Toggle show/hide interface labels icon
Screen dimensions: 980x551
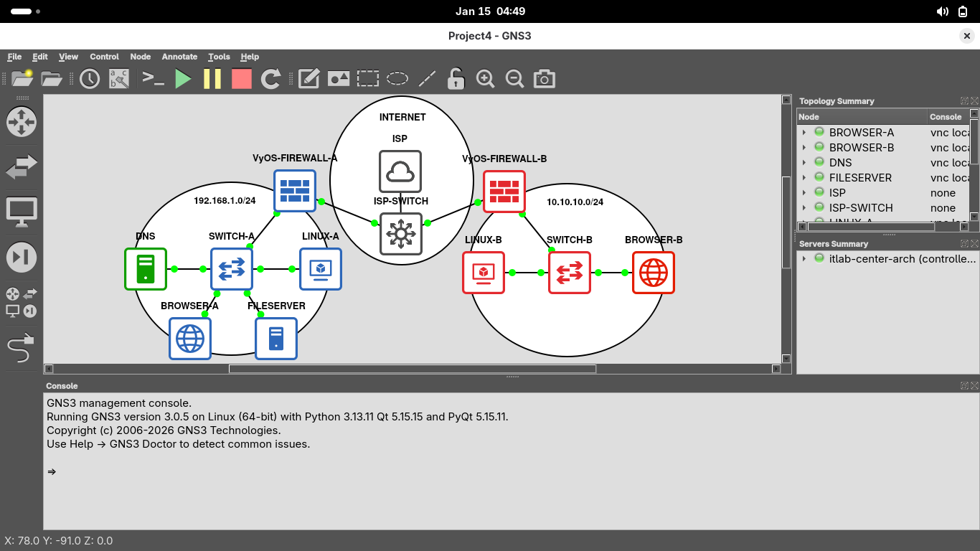[x=119, y=79]
